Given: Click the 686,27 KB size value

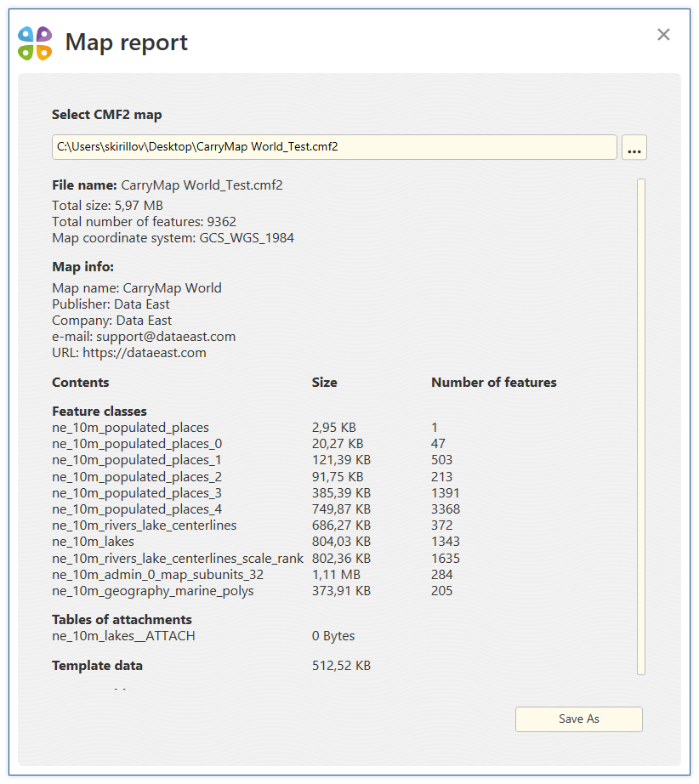Looking at the screenshot, I should point(342,525).
